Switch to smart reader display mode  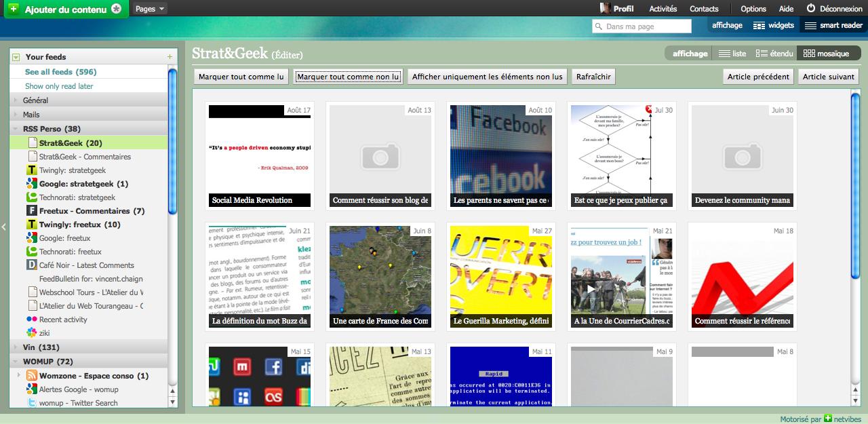(834, 25)
